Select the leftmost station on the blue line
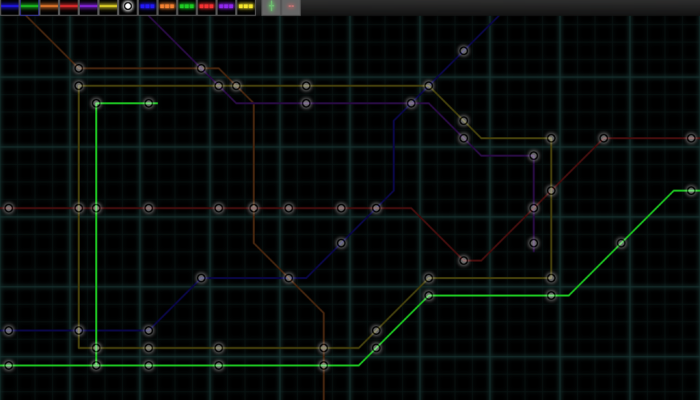The height and width of the screenshot is (400, 700). pyautogui.click(x=8, y=331)
